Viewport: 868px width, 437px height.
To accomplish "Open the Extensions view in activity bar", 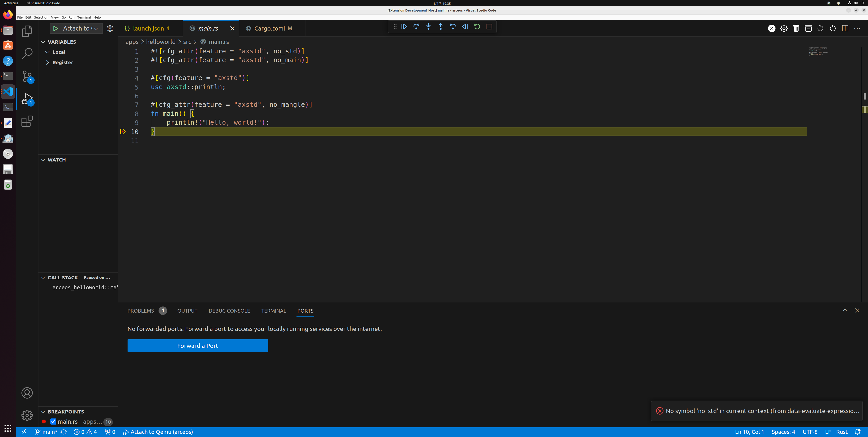I will 27,121.
